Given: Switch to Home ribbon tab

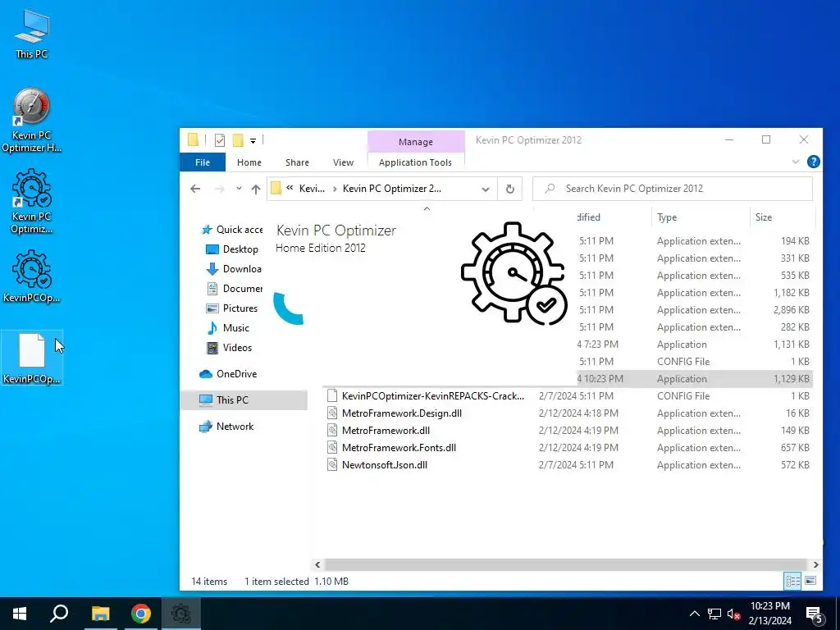Looking at the screenshot, I should [x=249, y=162].
